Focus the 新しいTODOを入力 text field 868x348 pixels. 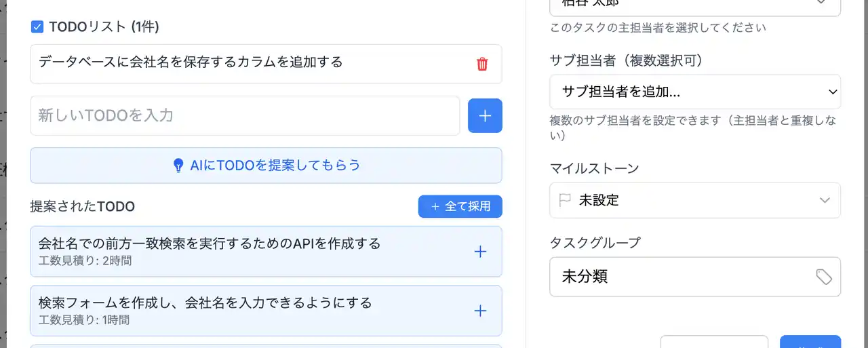(245, 115)
